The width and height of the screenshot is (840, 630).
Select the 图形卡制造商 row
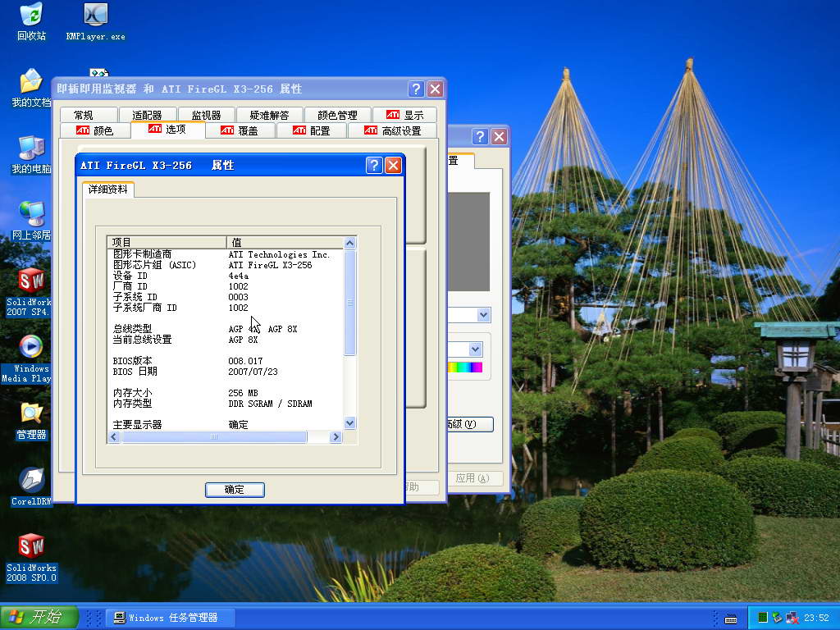[x=225, y=254]
